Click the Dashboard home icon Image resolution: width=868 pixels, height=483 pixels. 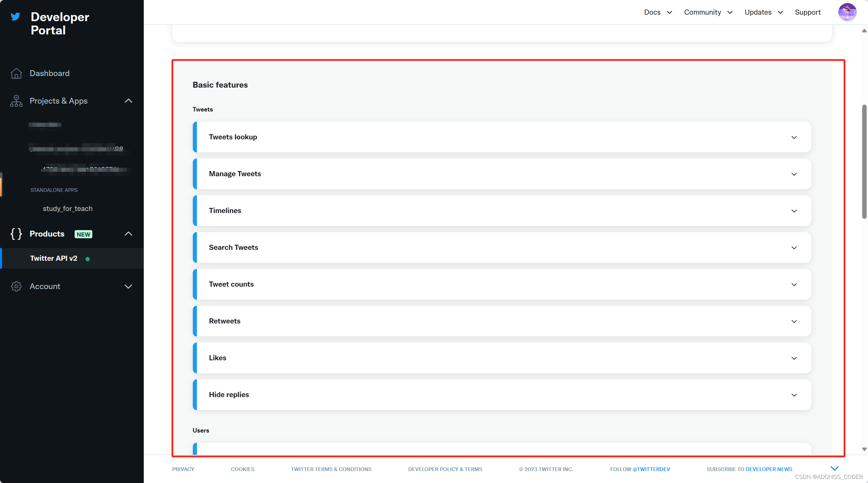16,73
